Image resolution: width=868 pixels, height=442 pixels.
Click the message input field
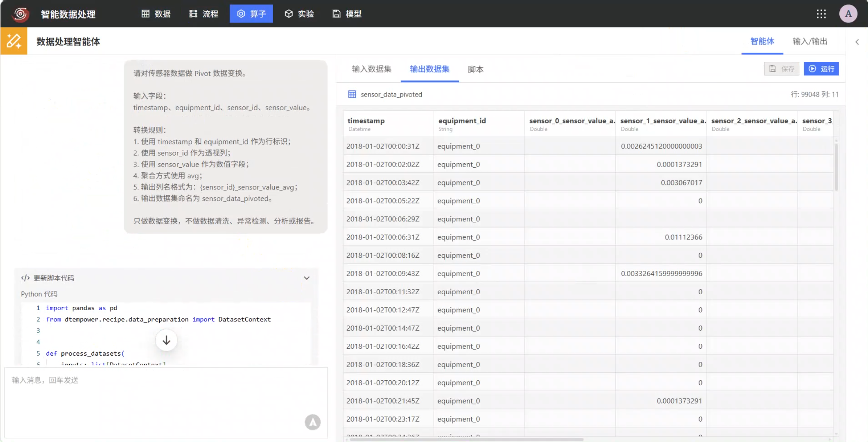[166, 403]
